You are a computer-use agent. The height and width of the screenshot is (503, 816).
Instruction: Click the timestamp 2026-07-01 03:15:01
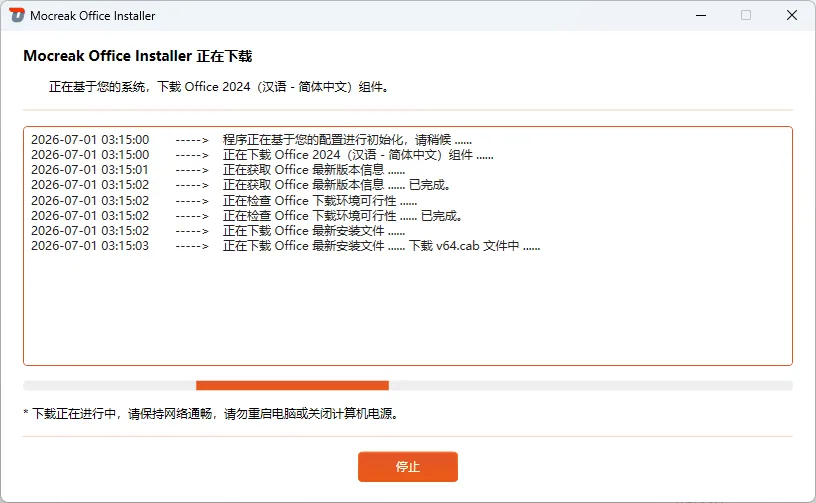(x=90, y=170)
